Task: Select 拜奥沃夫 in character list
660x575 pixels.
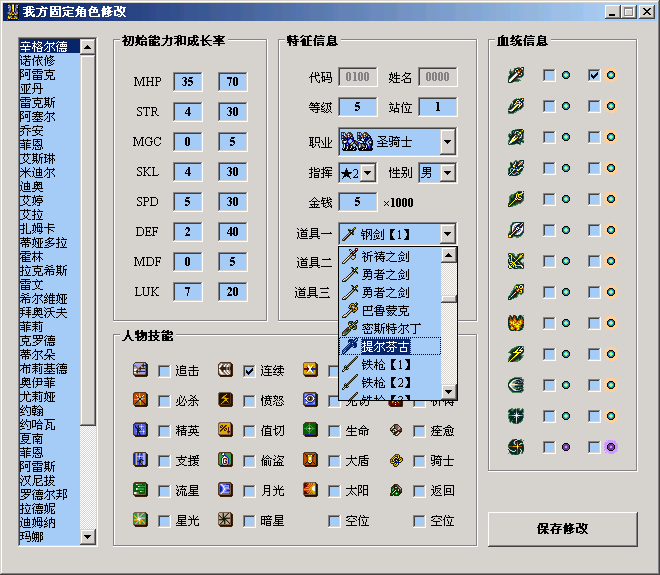Action: pyautogui.click(x=49, y=312)
